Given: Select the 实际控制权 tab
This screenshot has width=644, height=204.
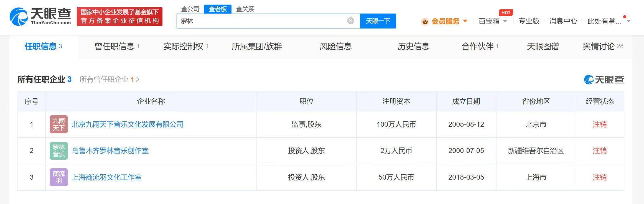Looking at the screenshot, I should click(x=185, y=46).
